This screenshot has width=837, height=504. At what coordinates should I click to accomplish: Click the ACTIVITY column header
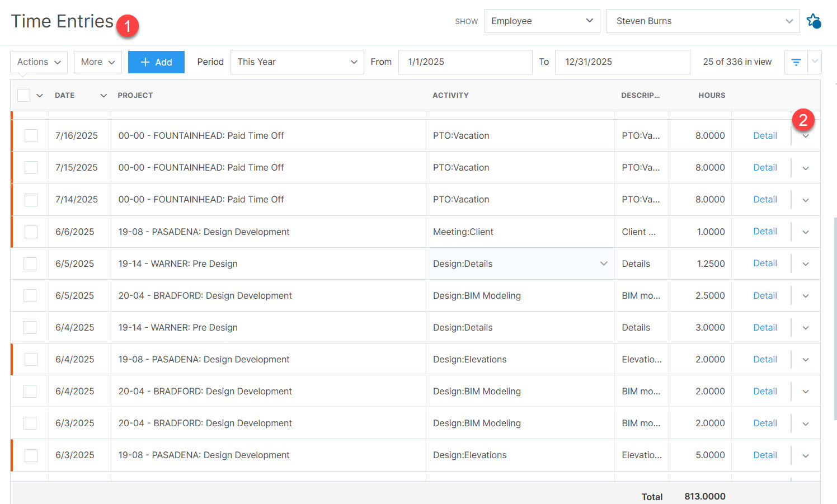coord(450,95)
